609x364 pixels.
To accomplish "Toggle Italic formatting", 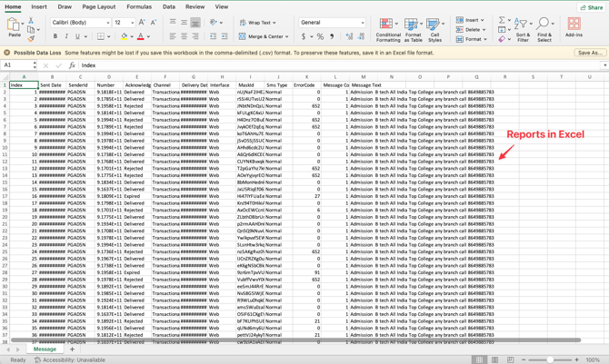I will pos(66,37).
